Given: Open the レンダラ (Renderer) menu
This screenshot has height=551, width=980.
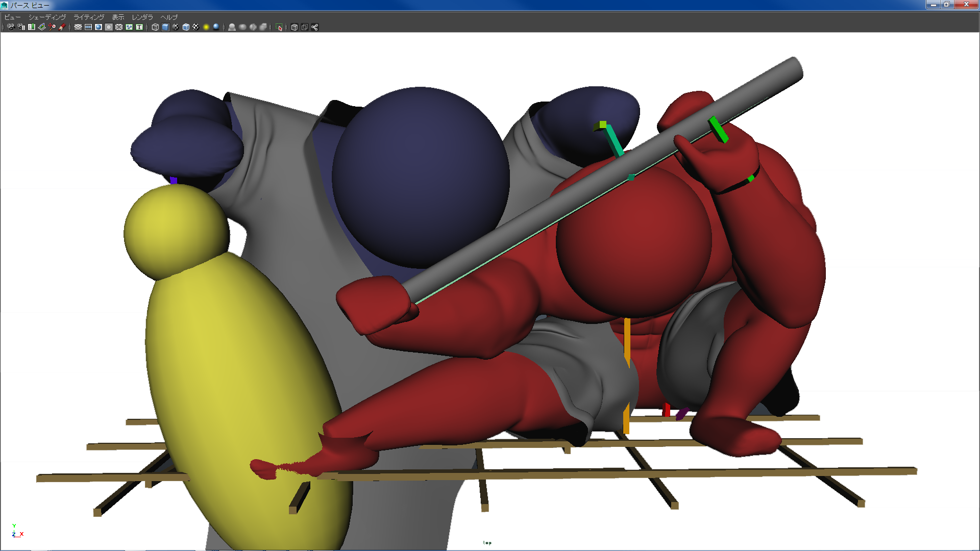Looking at the screenshot, I should 142,17.
